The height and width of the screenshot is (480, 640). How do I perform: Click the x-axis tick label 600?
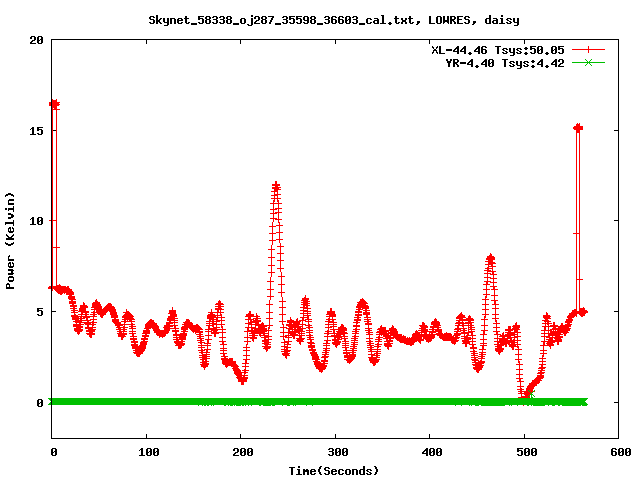click(x=621, y=452)
